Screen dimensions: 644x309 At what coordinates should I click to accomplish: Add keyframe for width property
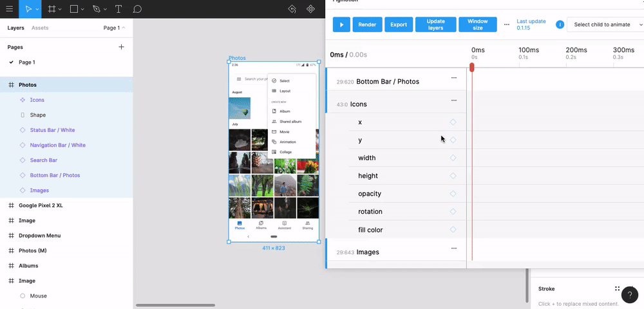pyautogui.click(x=453, y=158)
